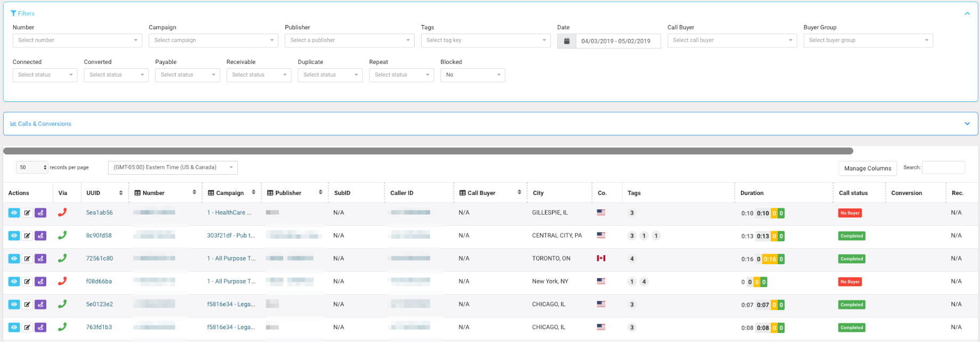The image size is (980, 342).
Task: Open the Converted status dropdown
Action: 117,75
